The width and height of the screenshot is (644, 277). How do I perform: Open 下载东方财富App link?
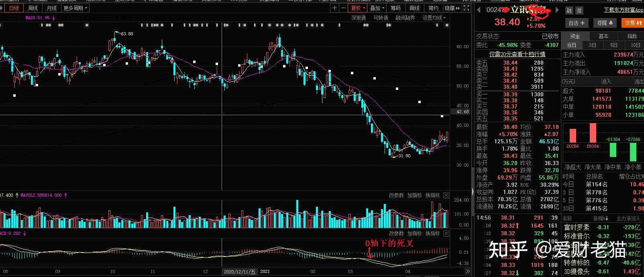click(624, 10)
